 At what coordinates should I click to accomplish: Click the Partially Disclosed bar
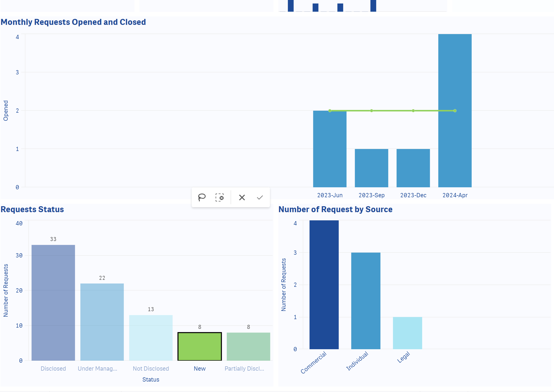tap(248, 346)
